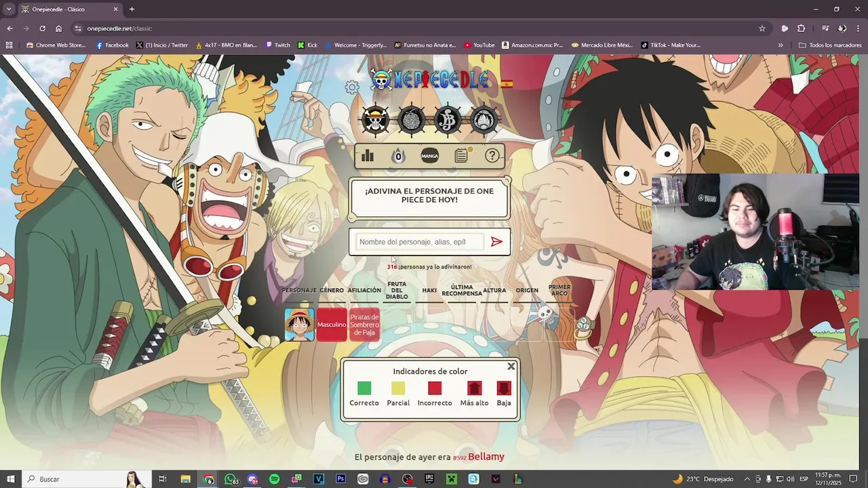Click the taskbar Buscar search box
The width and height of the screenshot is (868, 488).
(85, 479)
